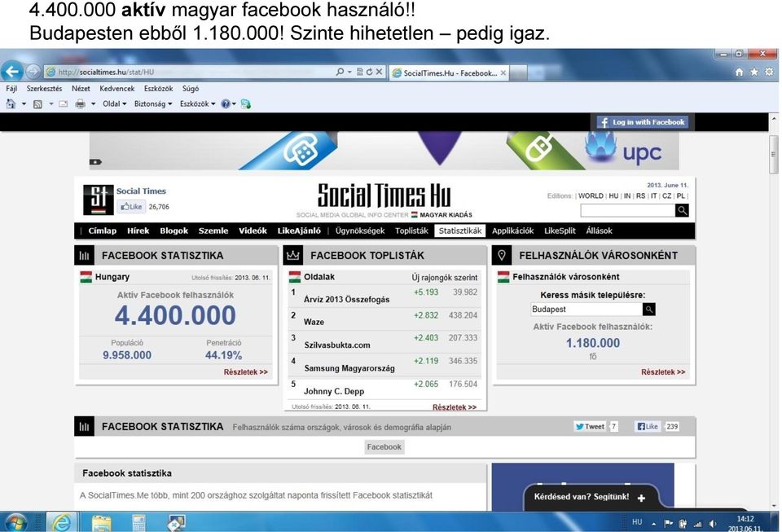This screenshot has height=532, width=782.
Task: Close the SocialTimes.Hu browser tab
Action: click(x=503, y=73)
